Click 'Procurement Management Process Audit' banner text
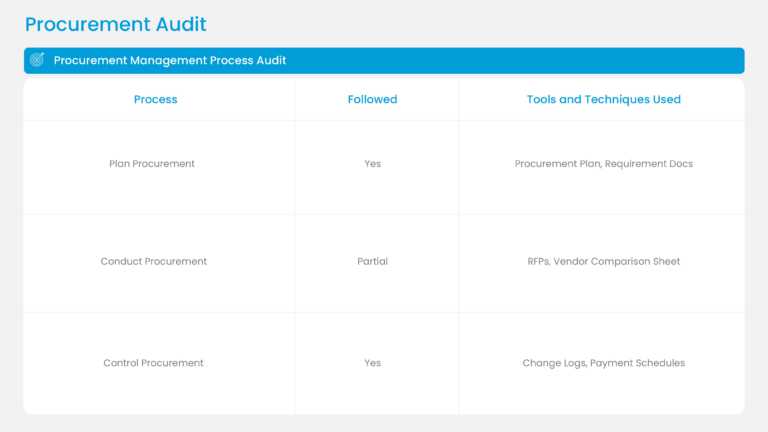Screen dimensions: 768x432 [x=170, y=60]
